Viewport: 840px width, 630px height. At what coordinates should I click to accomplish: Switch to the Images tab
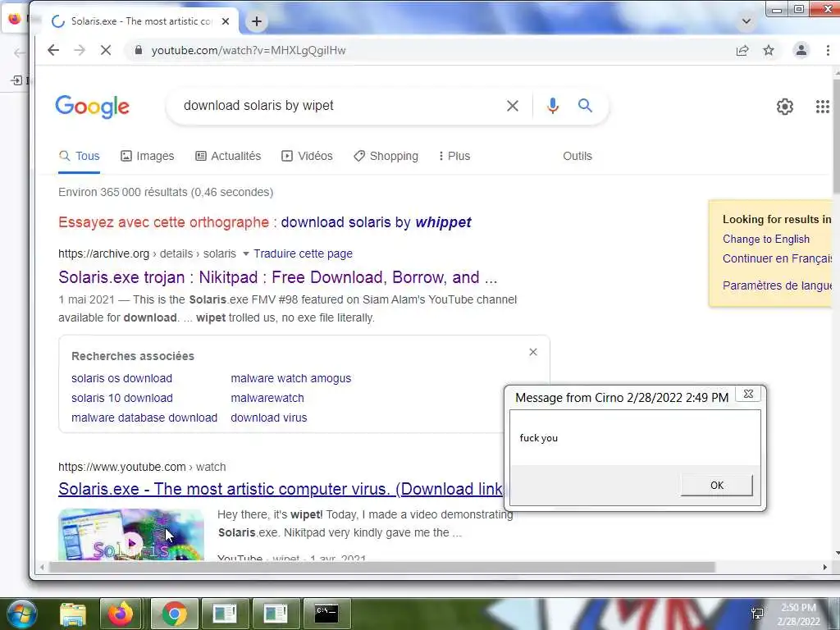click(x=148, y=156)
